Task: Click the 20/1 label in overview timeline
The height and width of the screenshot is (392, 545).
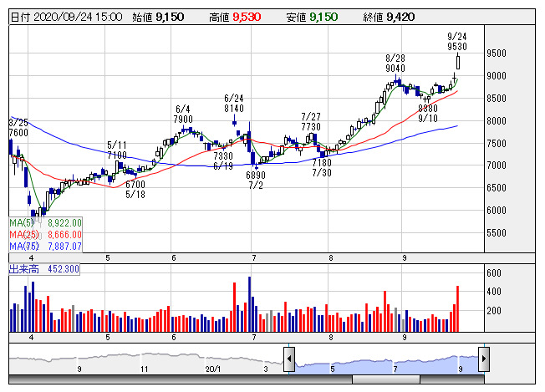Action: [212, 369]
